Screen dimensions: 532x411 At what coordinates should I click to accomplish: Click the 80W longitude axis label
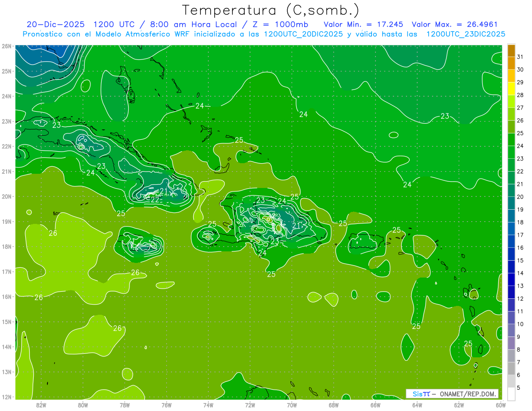coord(83,405)
